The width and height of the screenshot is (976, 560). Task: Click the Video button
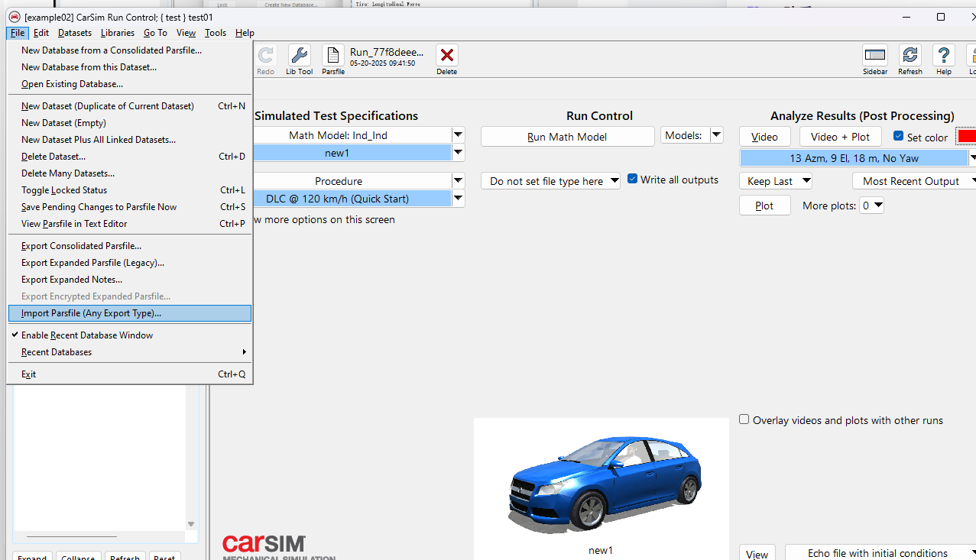764,137
